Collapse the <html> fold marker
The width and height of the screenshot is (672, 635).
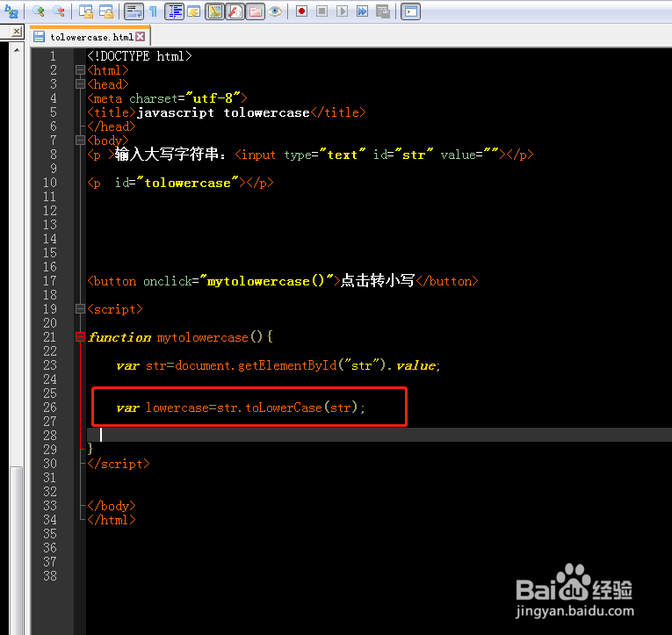tap(80, 70)
